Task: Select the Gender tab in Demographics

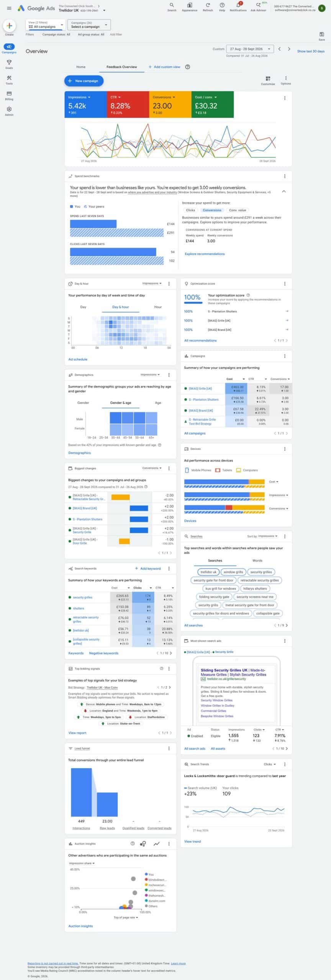Action: coord(83,403)
